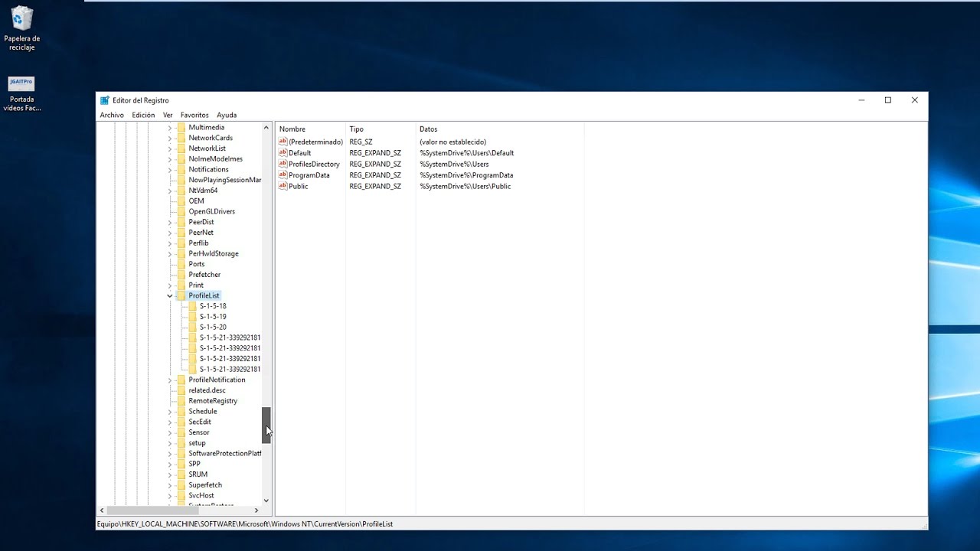Screen dimensions: 980x551
Task: Expand the Schedule key
Action: (170, 412)
